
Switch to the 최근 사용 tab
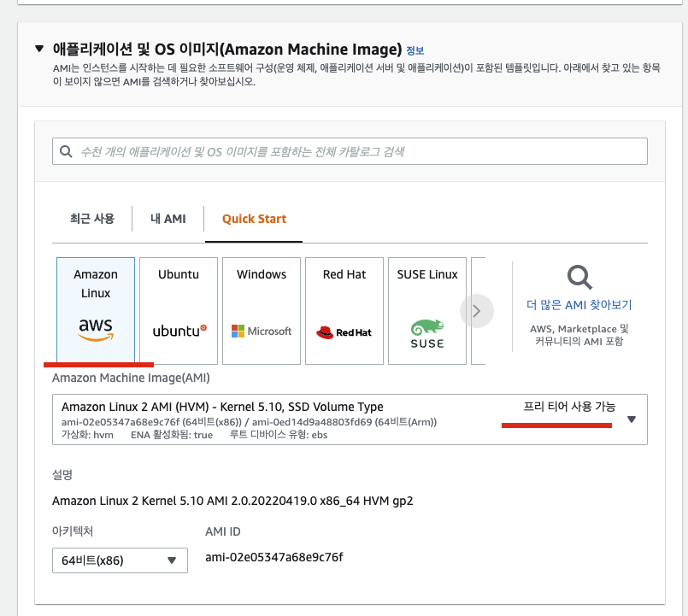92,219
